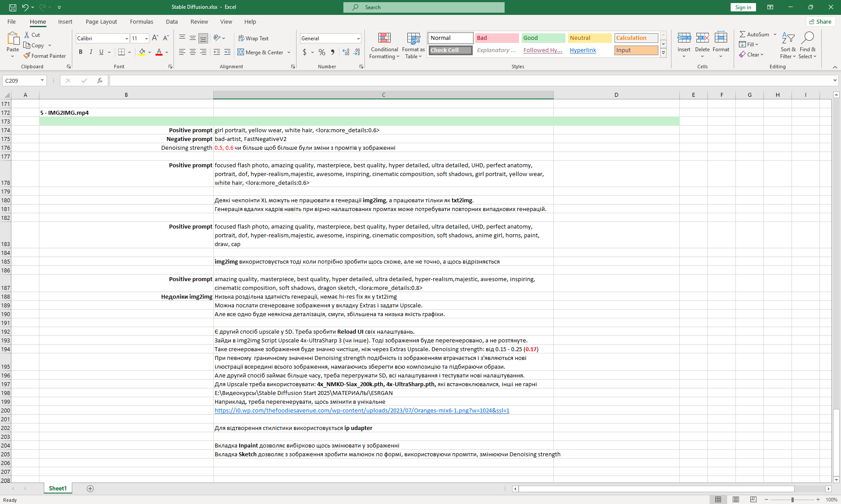Click the Insert Function fx icon
Screen dimensions: 841x504
pyautogui.click(x=100, y=81)
